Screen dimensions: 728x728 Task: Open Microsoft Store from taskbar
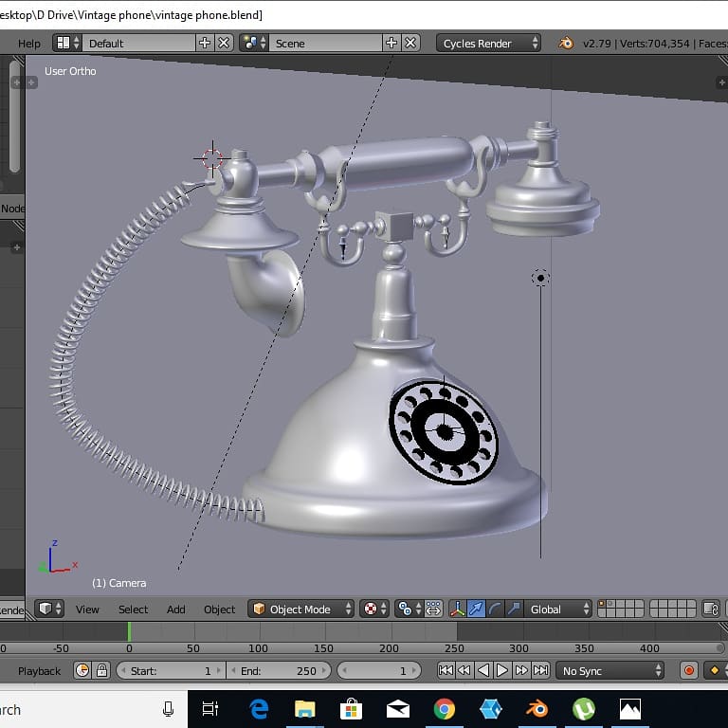point(351,709)
